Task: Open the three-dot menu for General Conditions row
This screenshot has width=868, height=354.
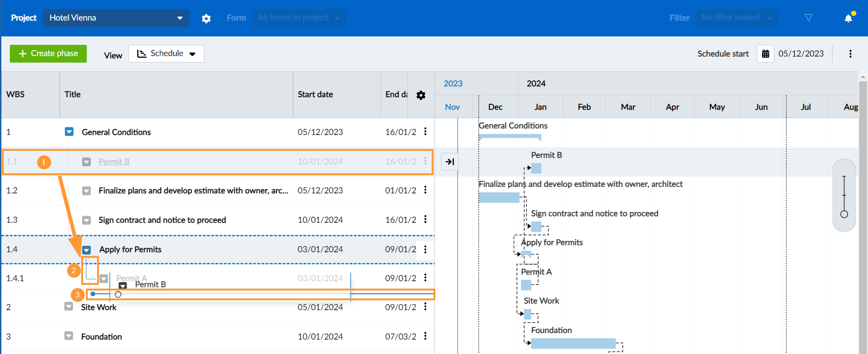Action: 425,132
